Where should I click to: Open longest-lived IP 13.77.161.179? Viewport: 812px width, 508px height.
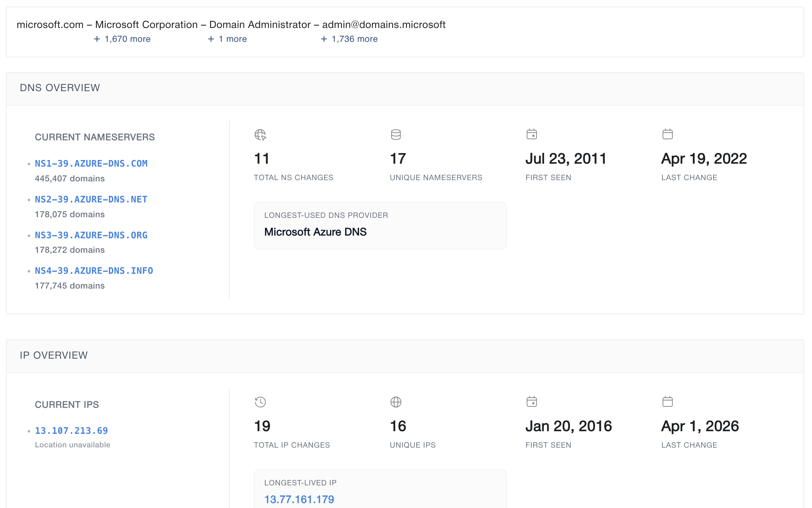(x=299, y=499)
